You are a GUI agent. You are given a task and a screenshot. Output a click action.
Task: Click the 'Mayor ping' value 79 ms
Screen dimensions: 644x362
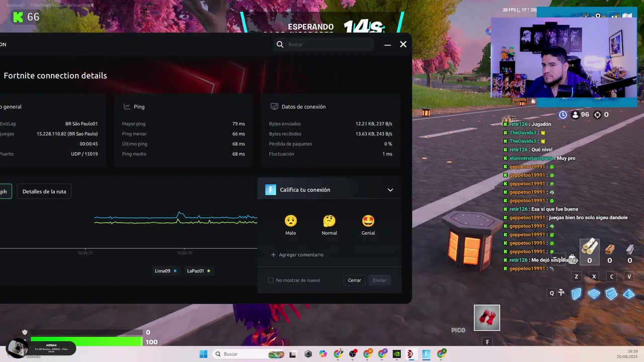[x=238, y=124]
